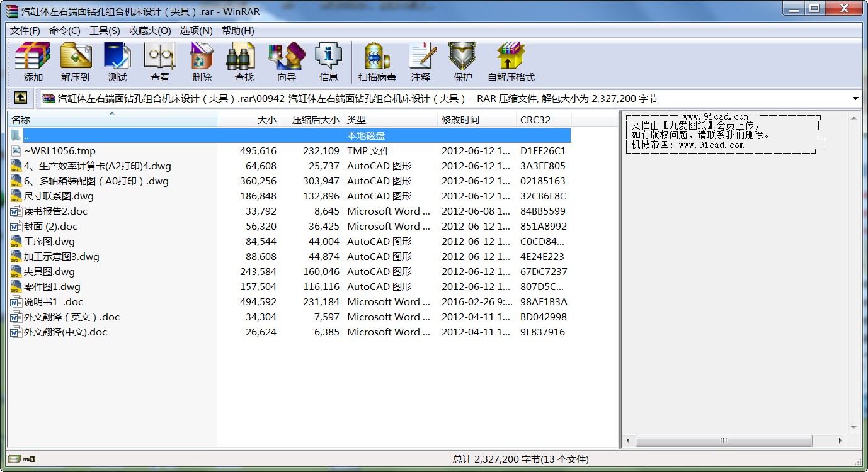Click the 查找 (Find) binoculars icon

pos(244,62)
